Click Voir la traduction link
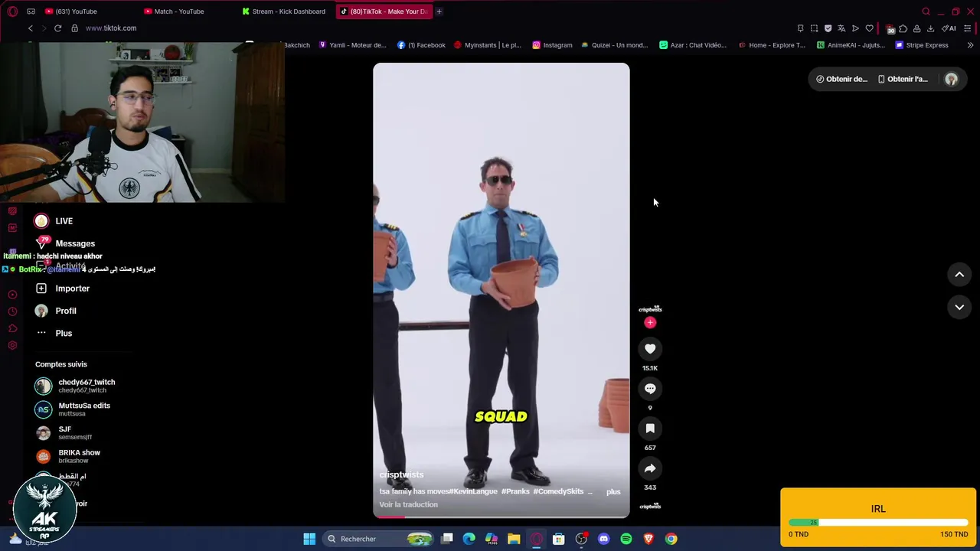Screen dimensions: 980x551 [x=408, y=504]
